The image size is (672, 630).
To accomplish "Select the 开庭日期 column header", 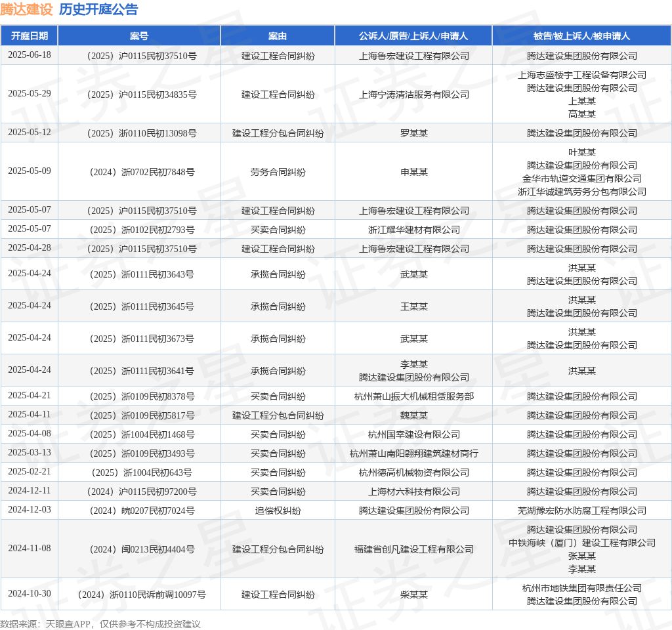I will [29, 36].
